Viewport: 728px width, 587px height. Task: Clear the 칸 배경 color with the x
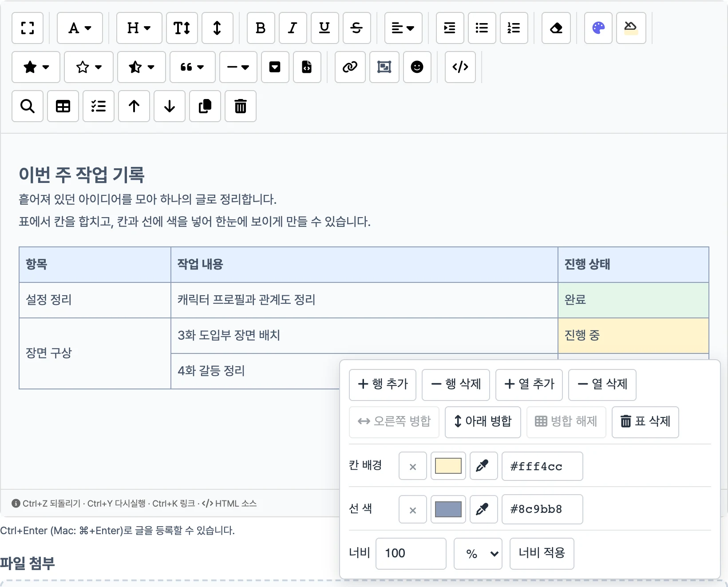coord(413,466)
